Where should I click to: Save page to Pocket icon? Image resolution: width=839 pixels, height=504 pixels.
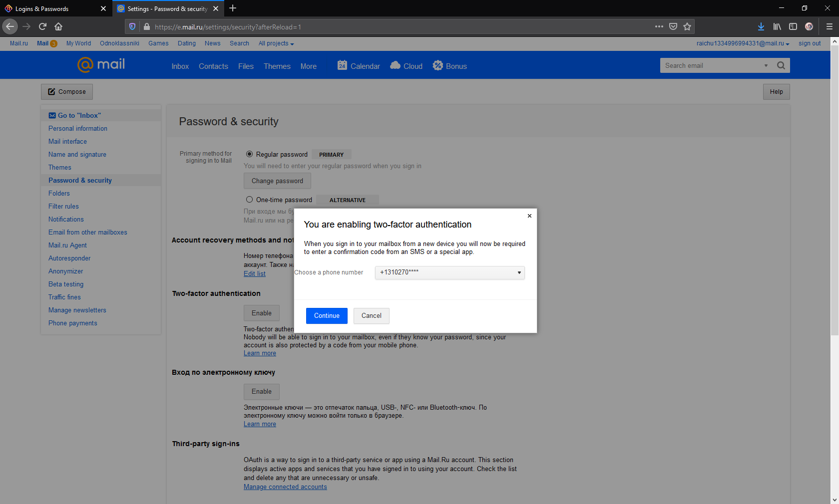673,26
